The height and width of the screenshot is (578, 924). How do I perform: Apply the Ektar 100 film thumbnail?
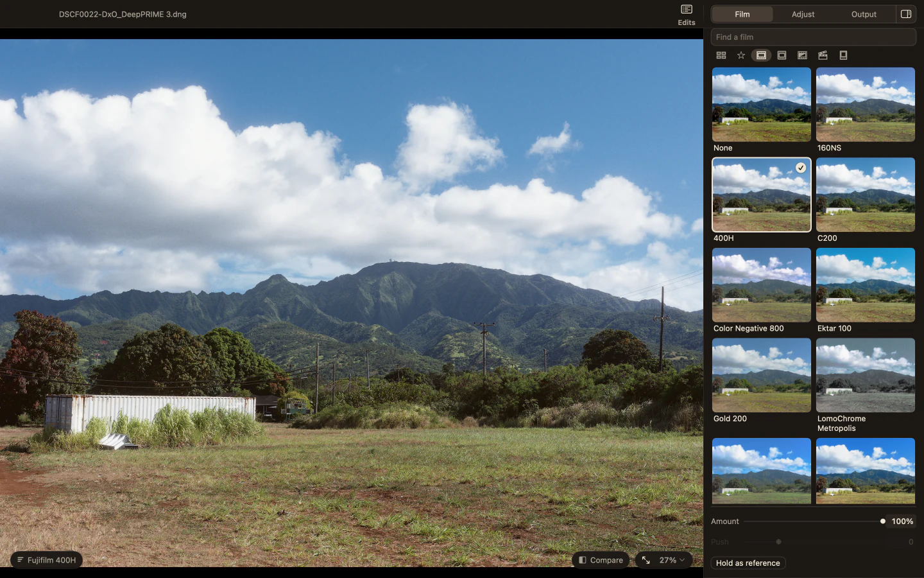coord(866,285)
